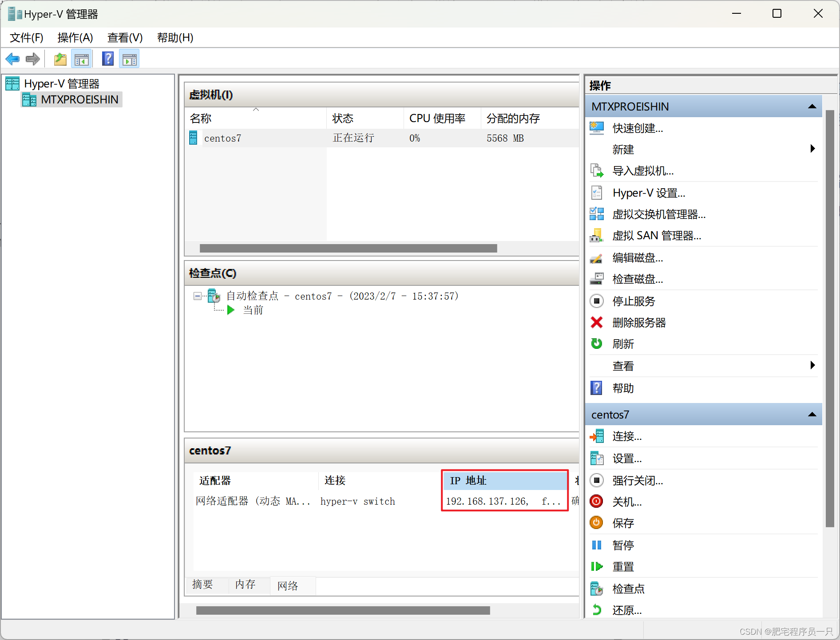Click the 检查点 action link
The height and width of the screenshot is (640, 840).
(629, 589)
